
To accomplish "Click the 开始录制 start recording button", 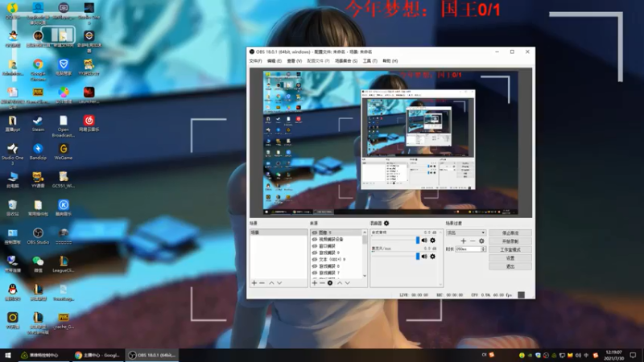I will (x=510, y=241).
